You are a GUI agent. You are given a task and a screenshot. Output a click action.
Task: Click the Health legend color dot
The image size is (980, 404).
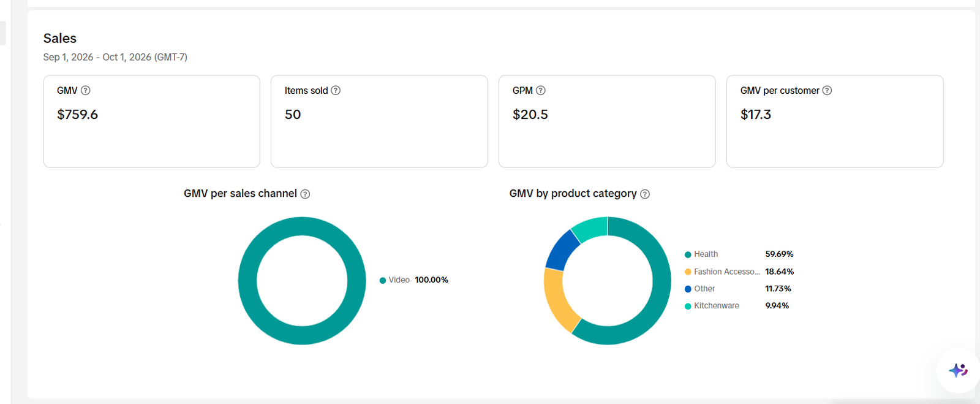tap(688, 254)
